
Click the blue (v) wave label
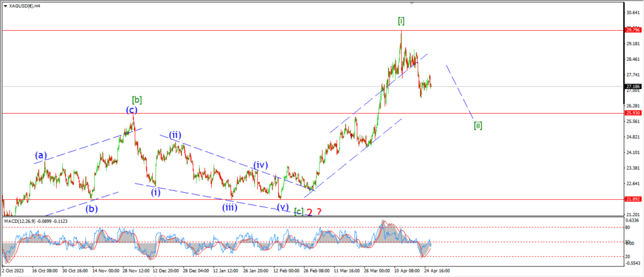click(282, 207)
